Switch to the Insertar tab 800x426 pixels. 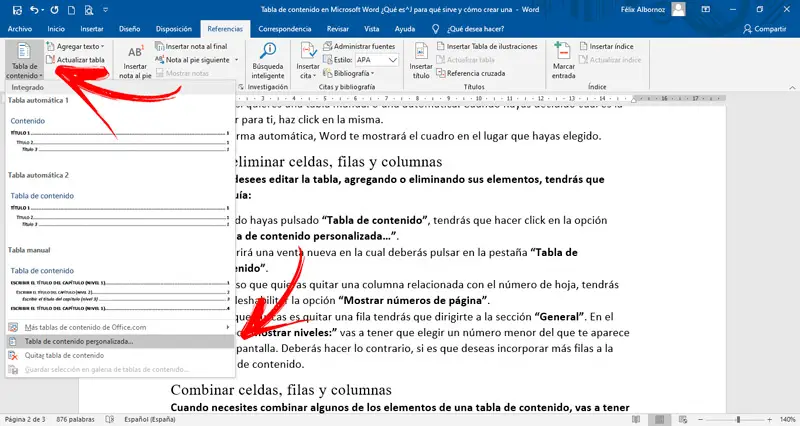92,29
